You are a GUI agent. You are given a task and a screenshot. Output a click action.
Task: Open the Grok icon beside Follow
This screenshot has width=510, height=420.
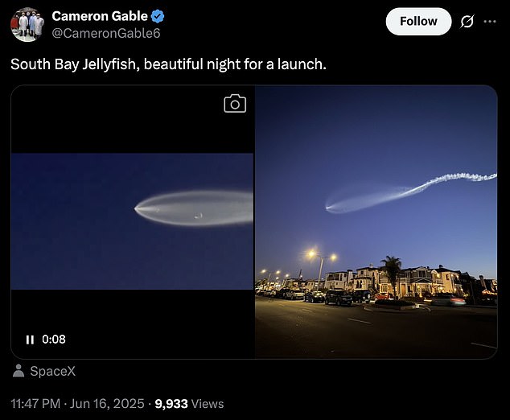[x=467, y=22]
